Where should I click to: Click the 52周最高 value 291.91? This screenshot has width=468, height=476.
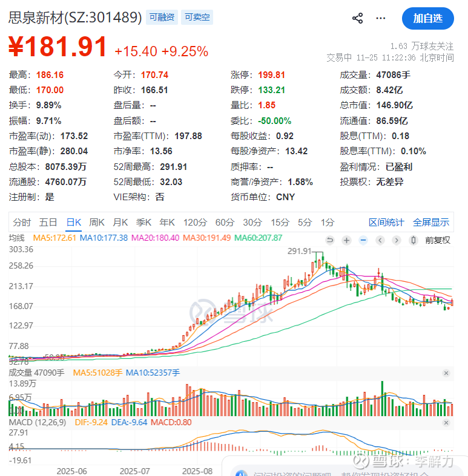[x=174, y=167]
